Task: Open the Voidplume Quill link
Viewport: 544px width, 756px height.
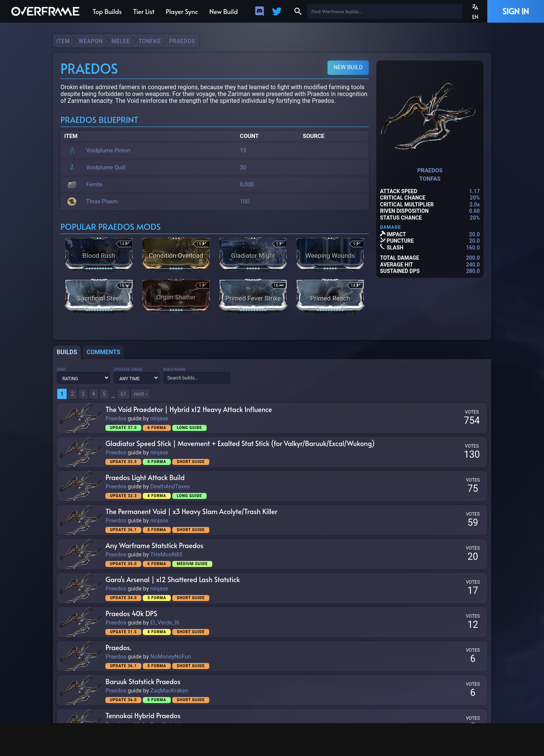Action: click(106, 167)
